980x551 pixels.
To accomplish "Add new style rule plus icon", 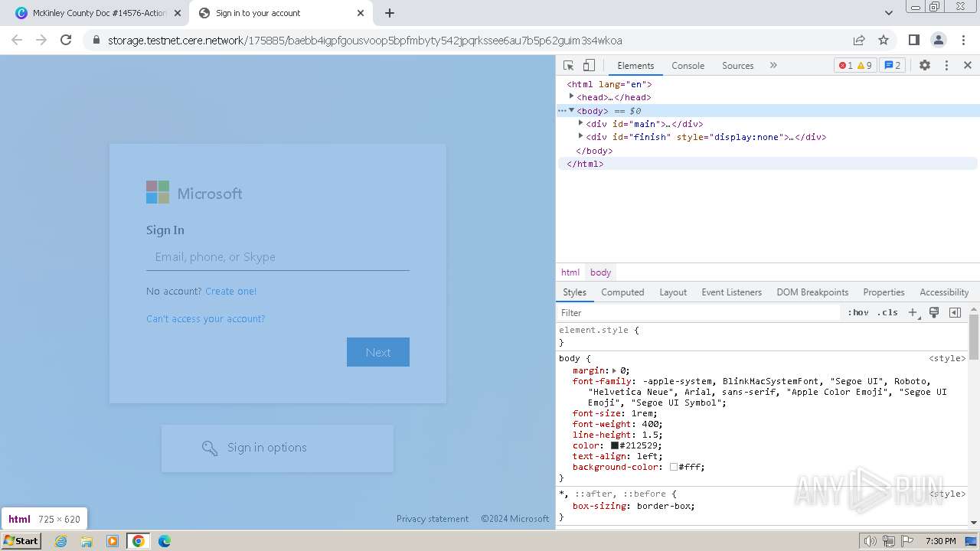I will (913, 312).
